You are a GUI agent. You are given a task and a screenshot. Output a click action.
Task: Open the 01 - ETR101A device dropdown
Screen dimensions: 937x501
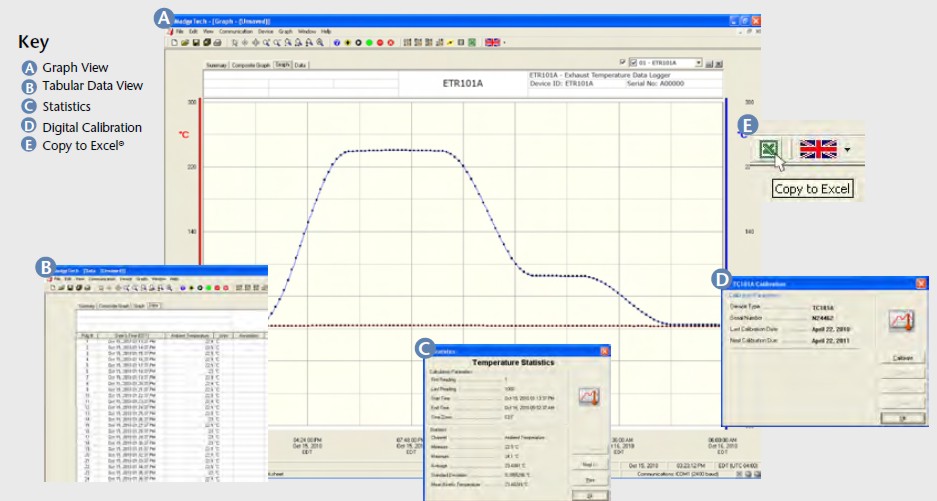point(699,62)
